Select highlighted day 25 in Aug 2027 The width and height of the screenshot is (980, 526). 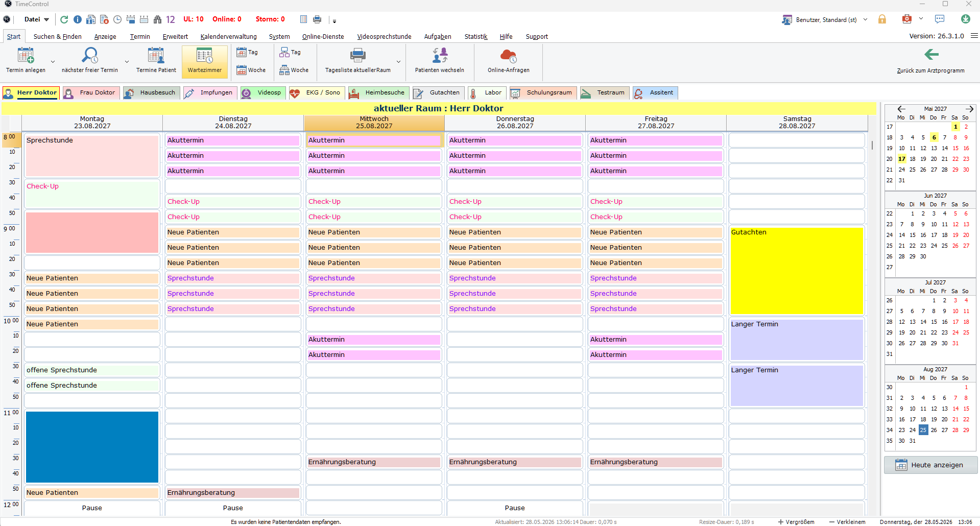tap(923, 430)
